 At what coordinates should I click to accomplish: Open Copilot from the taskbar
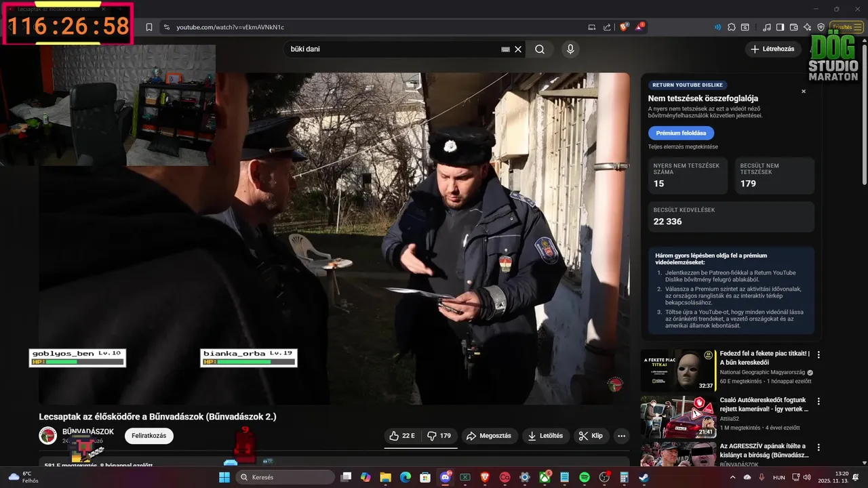click(x=366, y=477)
